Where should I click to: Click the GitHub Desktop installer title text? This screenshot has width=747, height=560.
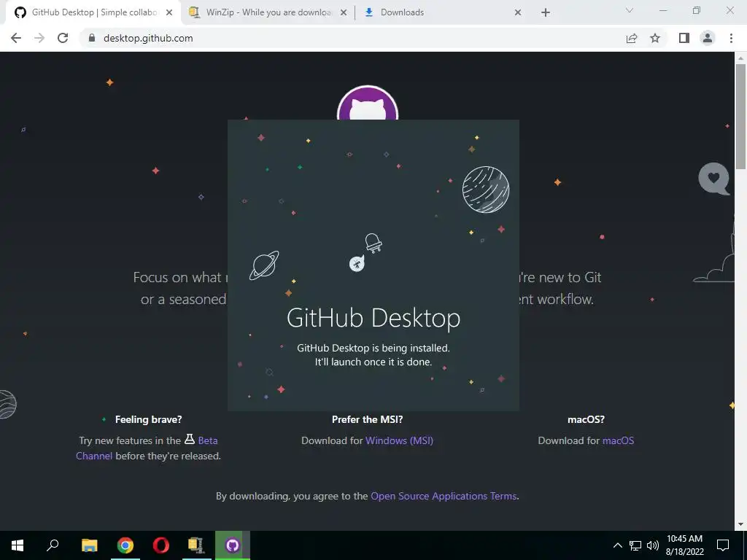click(x=373, y=318)
